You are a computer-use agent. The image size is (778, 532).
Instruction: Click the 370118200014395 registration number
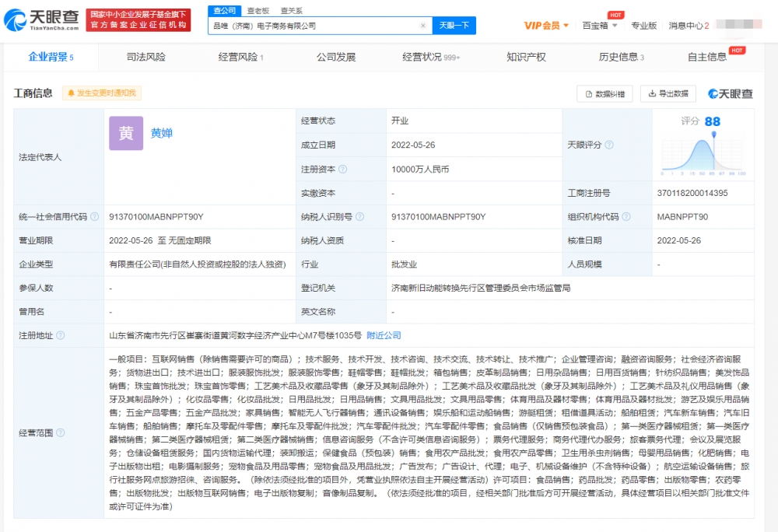pos(692,193)
